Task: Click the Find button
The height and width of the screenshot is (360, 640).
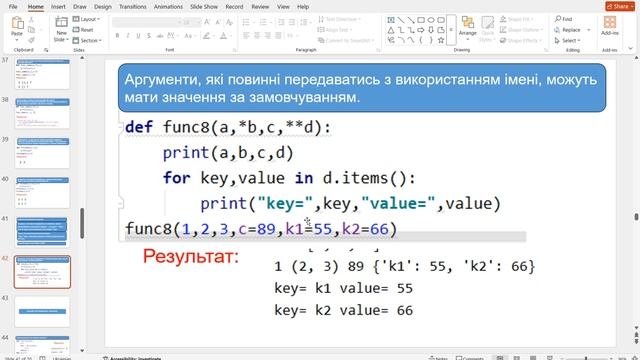Action: tap(564, 19)
